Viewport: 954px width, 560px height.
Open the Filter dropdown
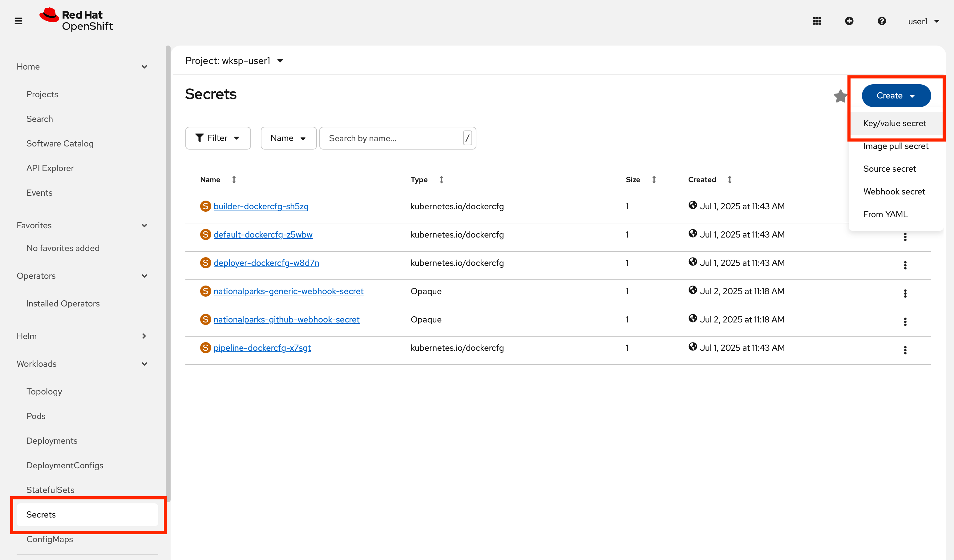pos(218,138)
